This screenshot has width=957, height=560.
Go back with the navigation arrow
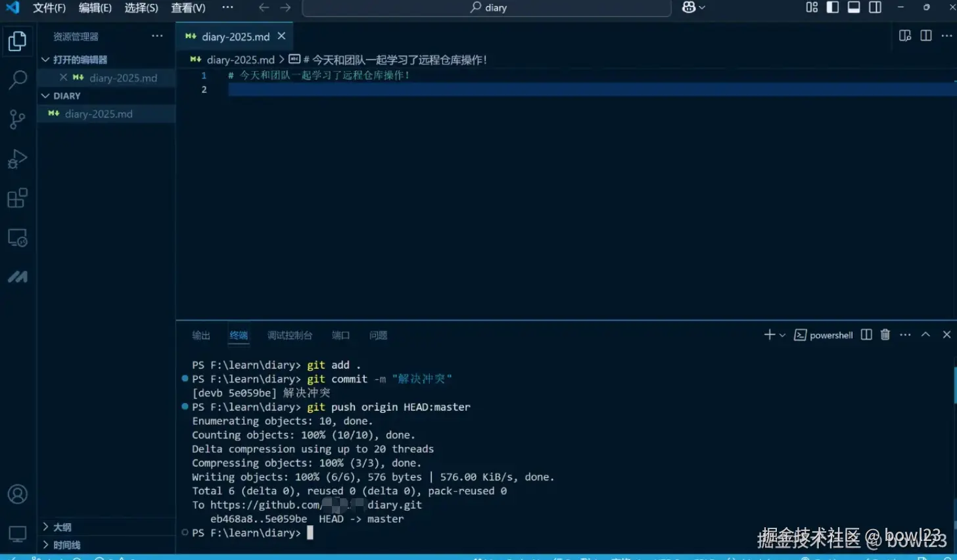coord(264,7)
